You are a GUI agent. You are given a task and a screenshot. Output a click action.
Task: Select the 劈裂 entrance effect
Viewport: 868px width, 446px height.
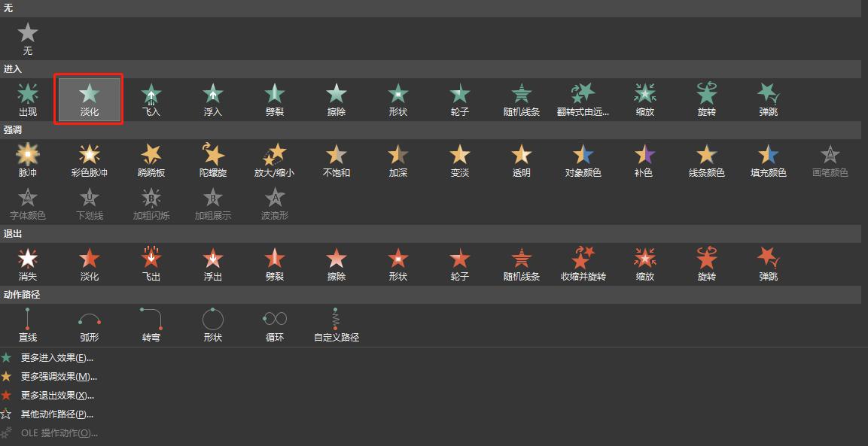(274, 99)
